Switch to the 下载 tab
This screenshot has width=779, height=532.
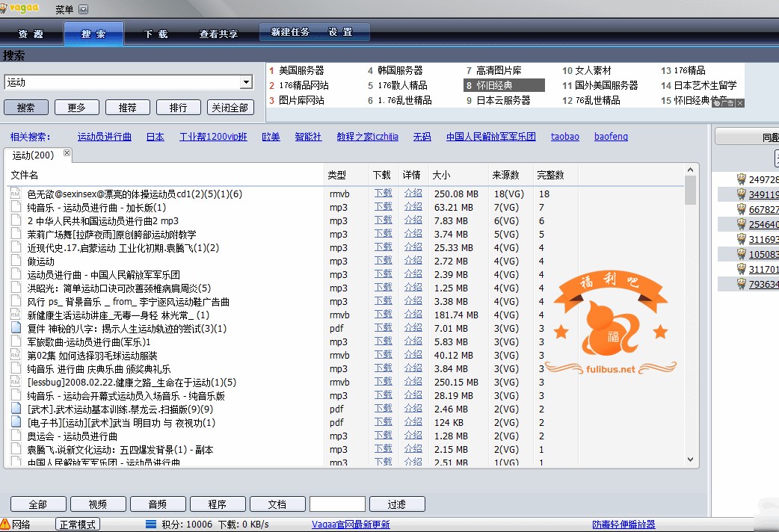pyautogui.click(x=156, y=34)
